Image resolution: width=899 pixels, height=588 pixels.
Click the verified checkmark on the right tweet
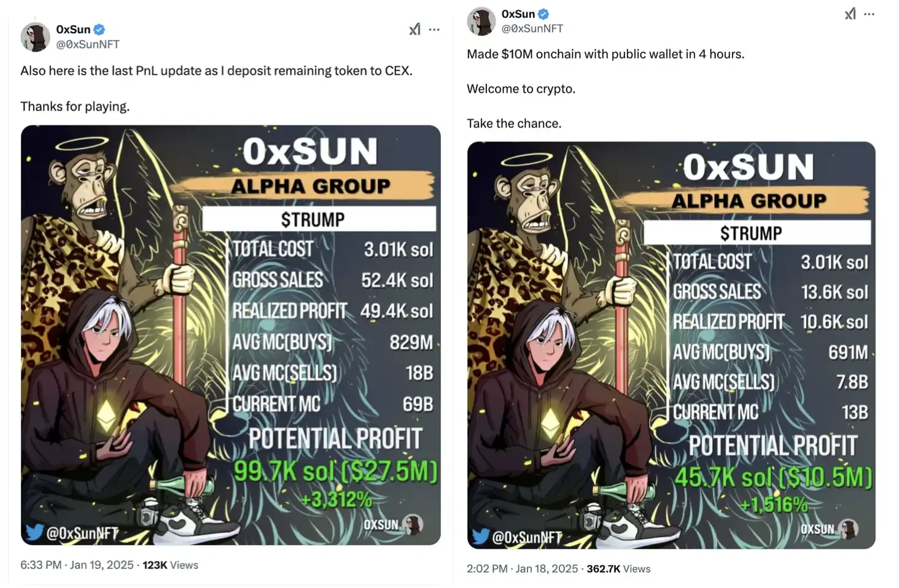pos(543,14)
